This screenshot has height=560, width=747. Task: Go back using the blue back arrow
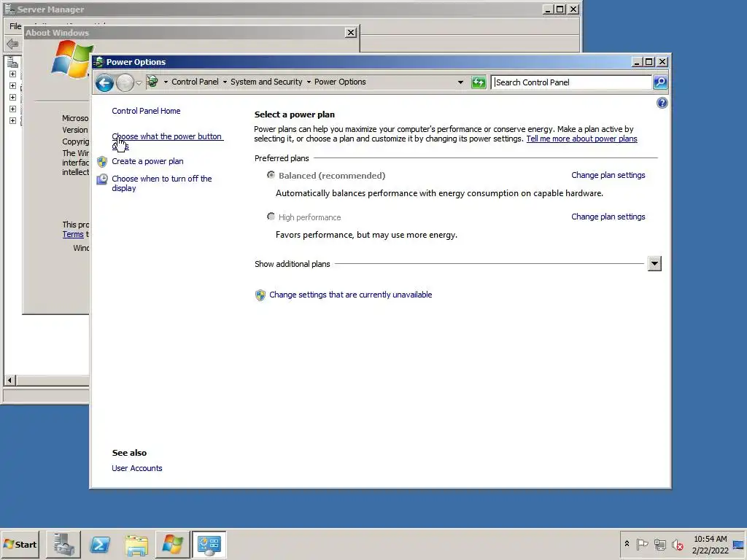pos(104,83)
